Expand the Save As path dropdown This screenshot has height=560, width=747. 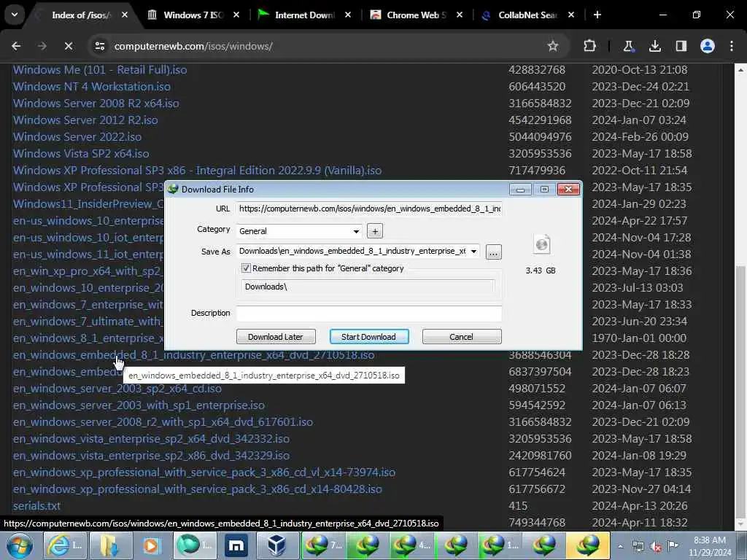[x=473, y=252]
